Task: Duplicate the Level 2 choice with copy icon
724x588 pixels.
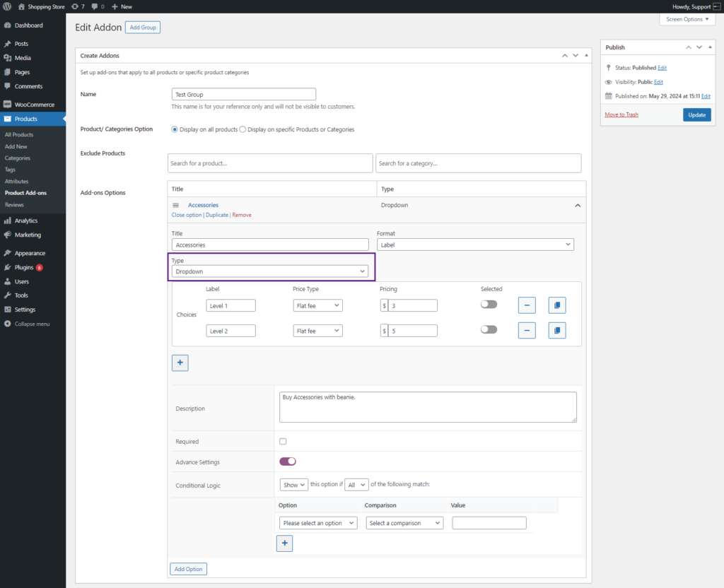Action: tap(557, 331)
